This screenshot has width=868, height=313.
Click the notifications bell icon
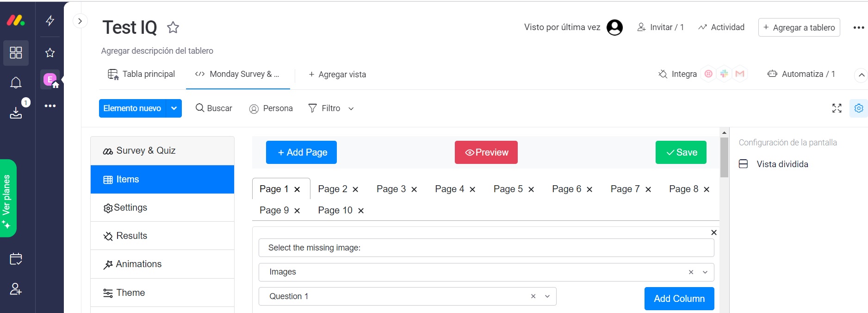(x=16, y=82)
